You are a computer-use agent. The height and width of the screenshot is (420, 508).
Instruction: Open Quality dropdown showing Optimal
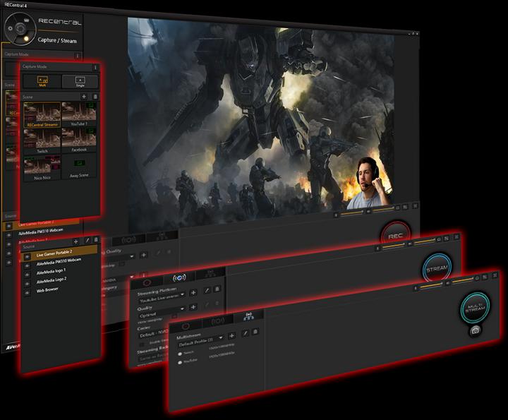[x=162, y=313]
